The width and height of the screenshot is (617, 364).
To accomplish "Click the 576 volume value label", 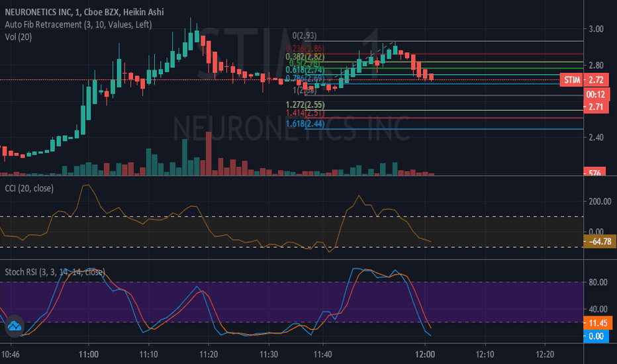I will [594, 172].
